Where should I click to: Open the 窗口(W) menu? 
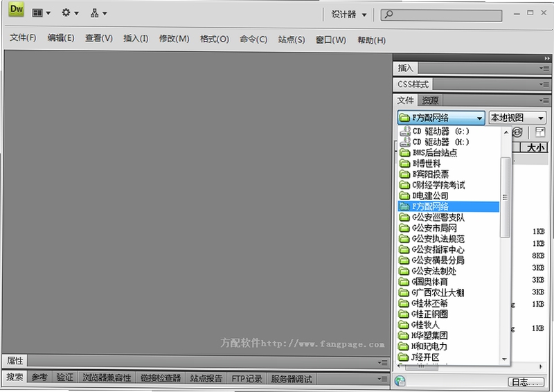[x=331, y=40]
